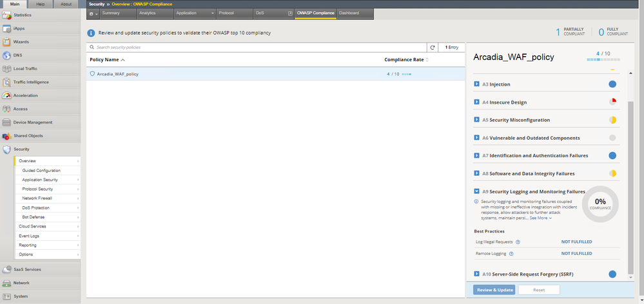Viewport: 644px width, 304px height.
Task: Click the gear settings icon in tab bar
Action: (91, 14)
